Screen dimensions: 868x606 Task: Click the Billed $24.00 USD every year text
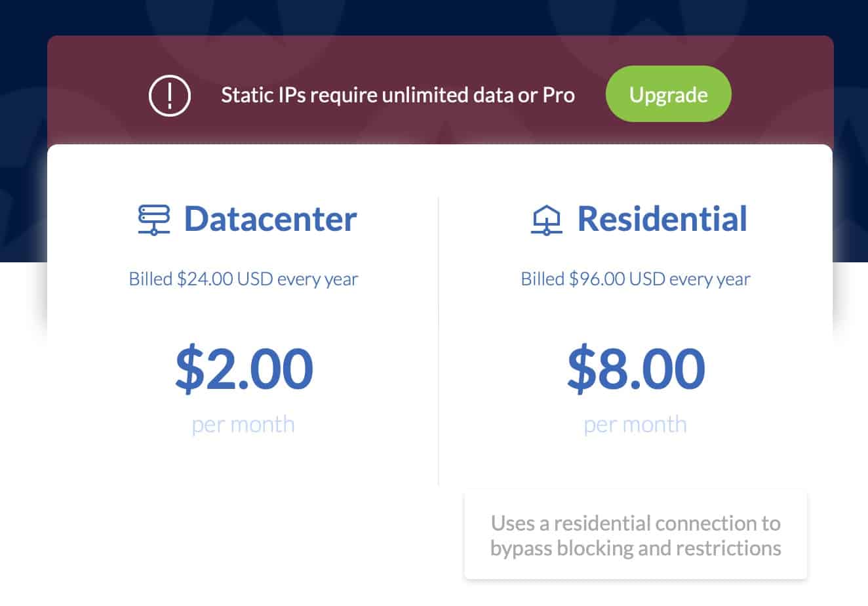(243, 279)
